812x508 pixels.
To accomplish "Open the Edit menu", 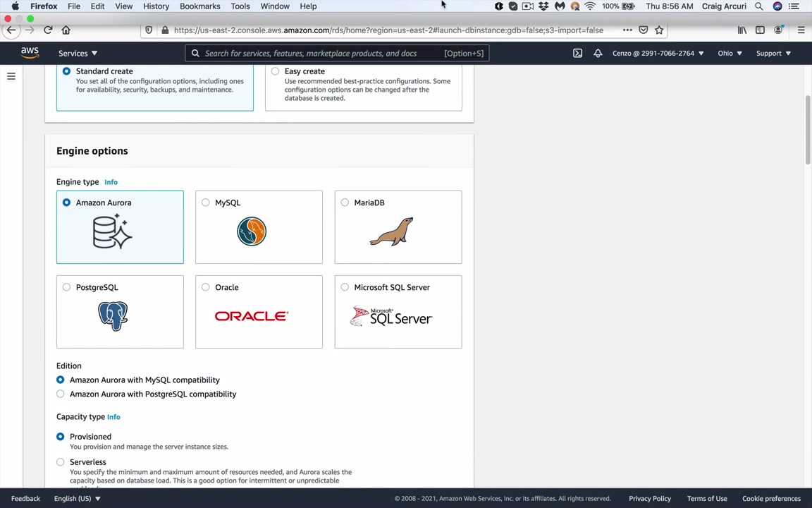I will [x=97, y=6].
